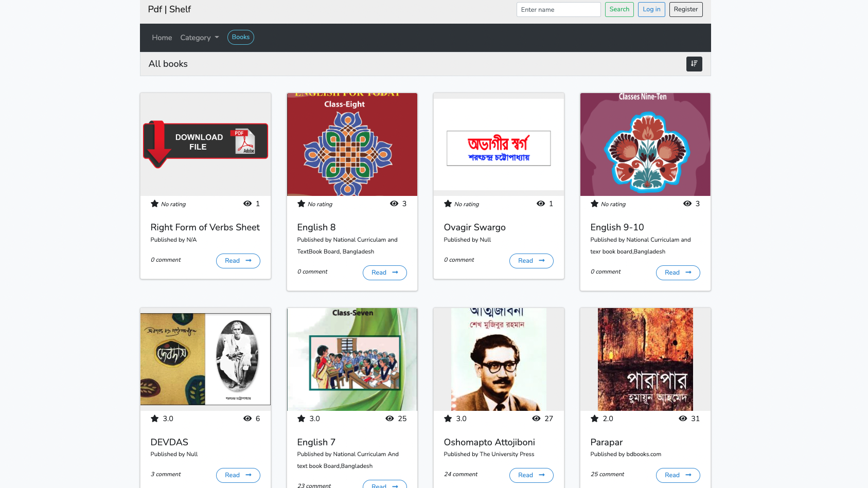Screen dimensions: 868x488
Task: Click the Oshomapto Attojiboni title
Action: pos(489,442)
